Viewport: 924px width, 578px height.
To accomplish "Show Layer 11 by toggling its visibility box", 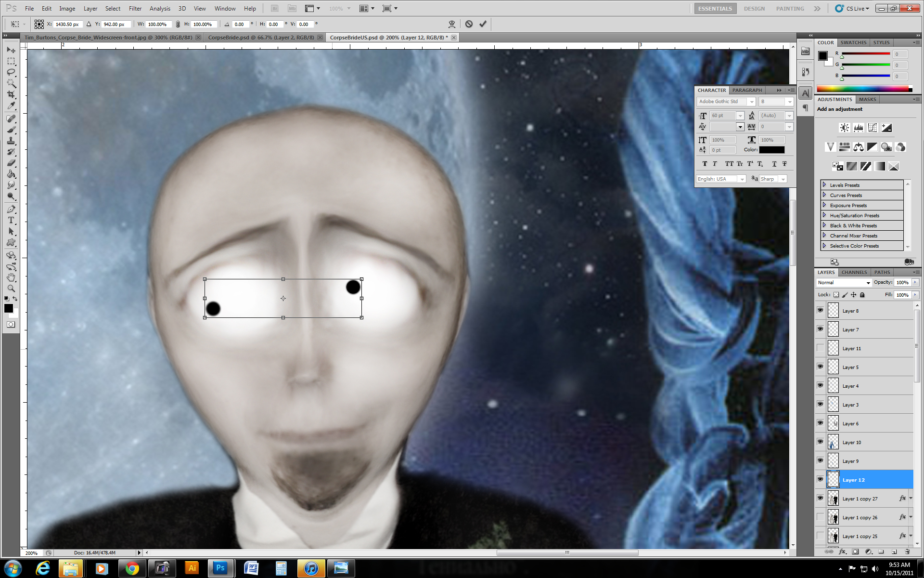I will [820, 348].
